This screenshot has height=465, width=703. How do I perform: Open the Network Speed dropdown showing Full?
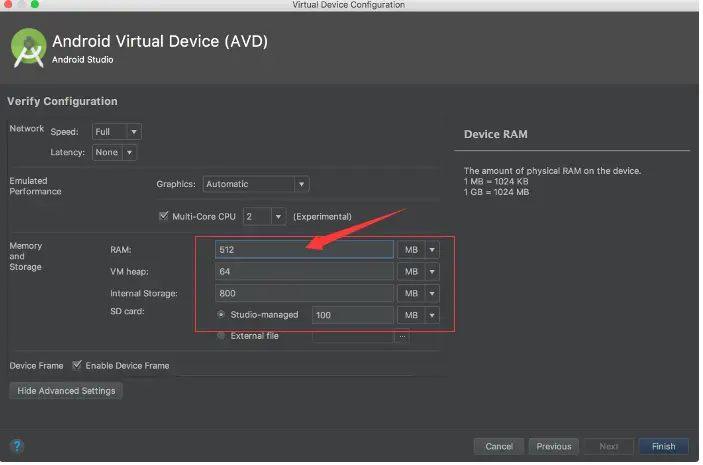117,132
